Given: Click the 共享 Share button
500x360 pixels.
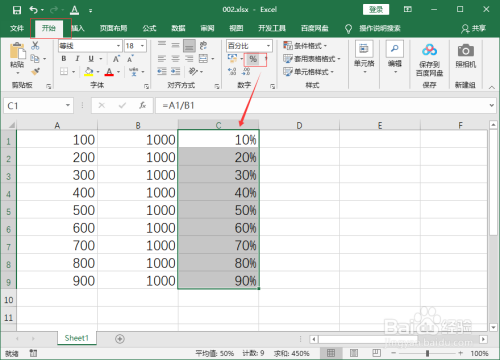Looking at the screenshot, I should [473, 29].
